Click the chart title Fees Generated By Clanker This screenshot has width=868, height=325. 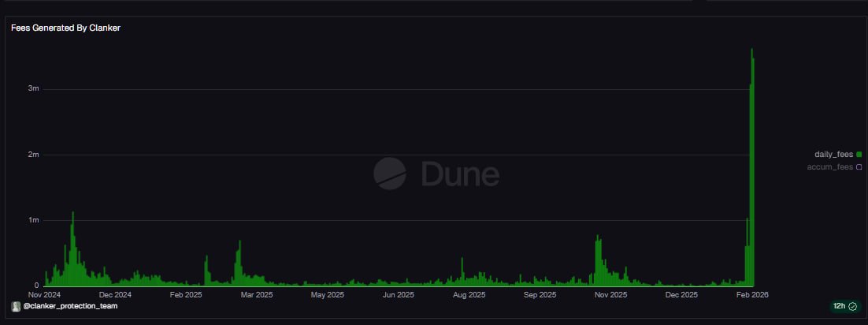click(66, 28)
